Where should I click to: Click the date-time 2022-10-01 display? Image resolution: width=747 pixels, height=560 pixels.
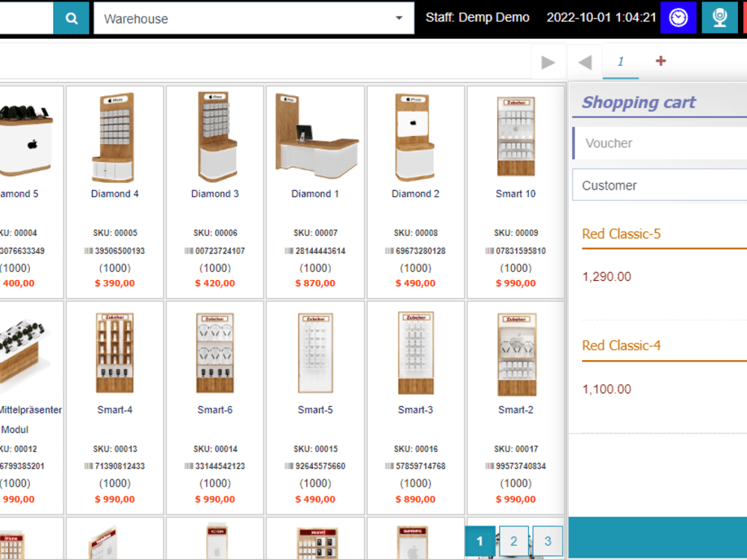pos(601,18)
